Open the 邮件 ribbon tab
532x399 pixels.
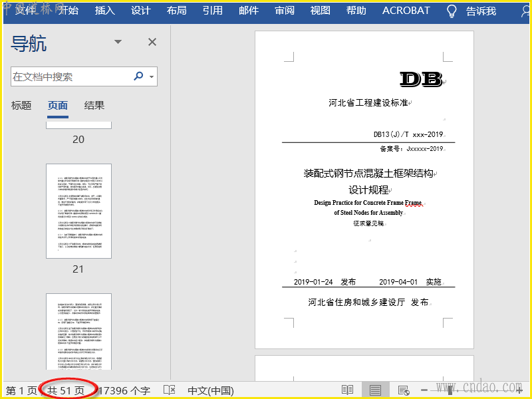pyautogui.click(x=248, y=11)
